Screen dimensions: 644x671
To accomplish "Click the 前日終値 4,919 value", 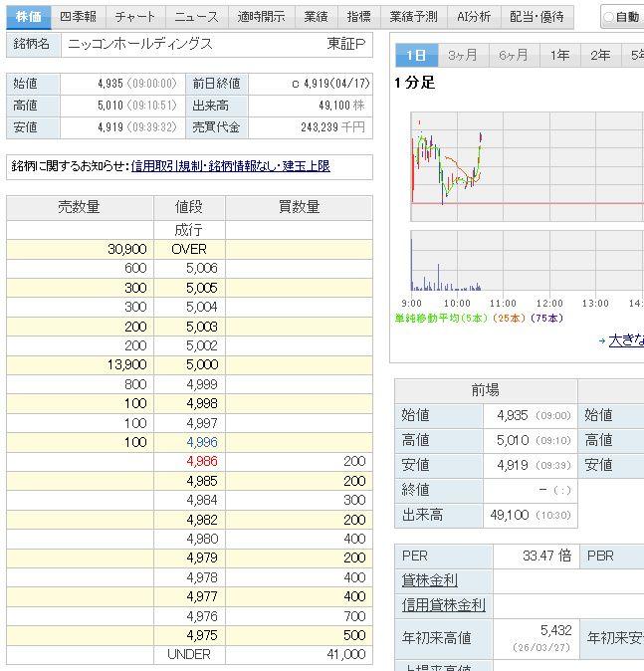I will pyautogui.click(x=330, y=83).
